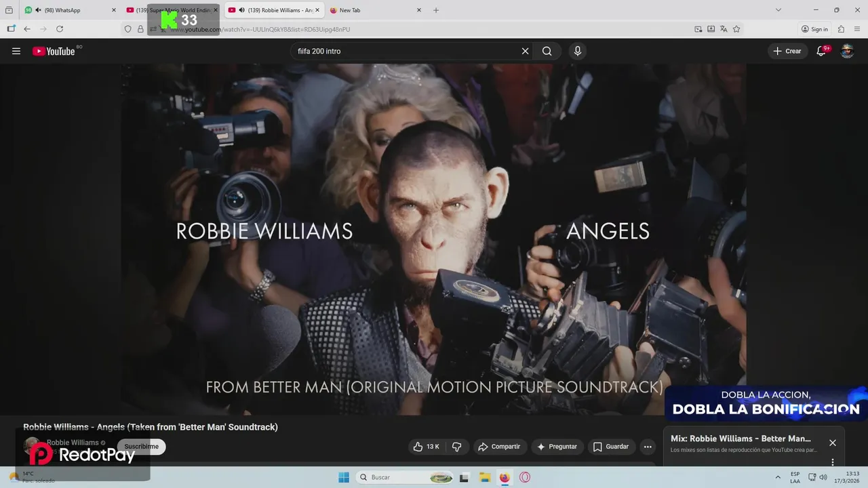
Task: Sign in to the browser account
Action: (x=814, y=29)
